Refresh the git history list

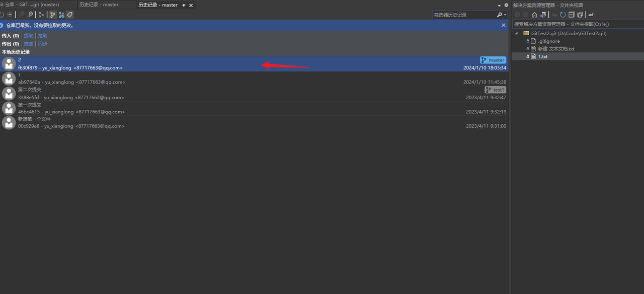tap(2, 15)
